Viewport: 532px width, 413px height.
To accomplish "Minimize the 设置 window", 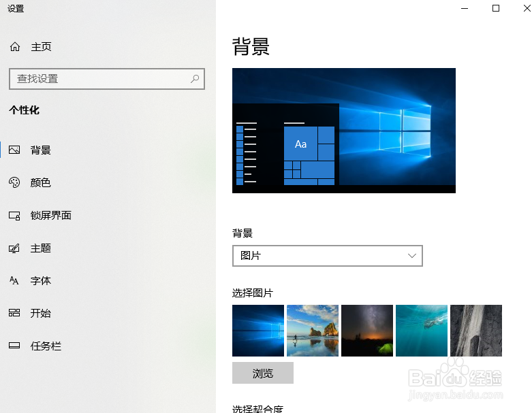I will pos(465,8).
